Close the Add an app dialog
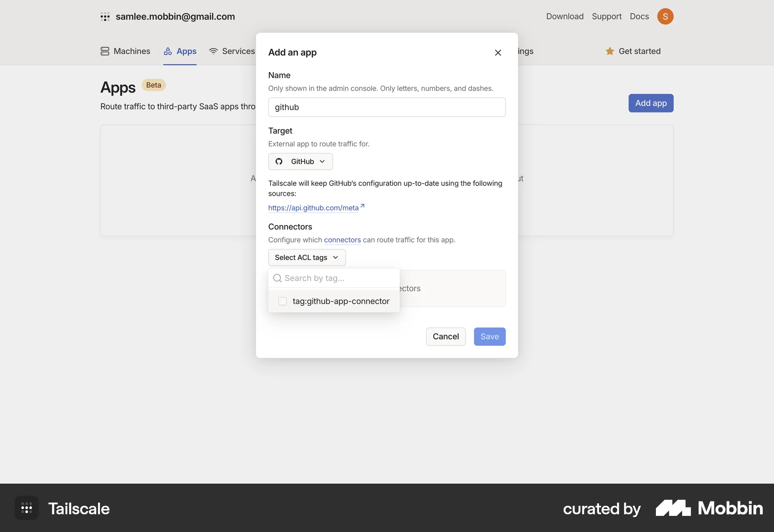774x532 pixels. [x=498, y=52]
